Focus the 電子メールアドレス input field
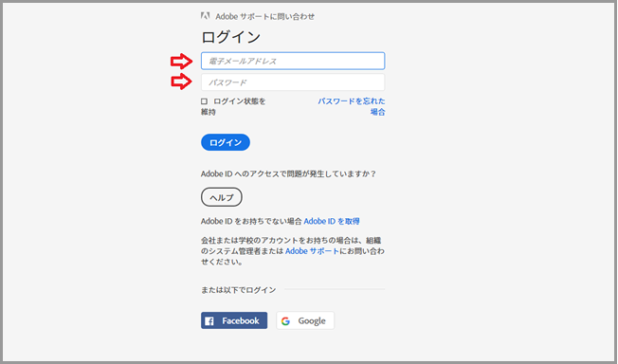The width and height of the screenshot is (618, 364). click(x=293, y=61)
